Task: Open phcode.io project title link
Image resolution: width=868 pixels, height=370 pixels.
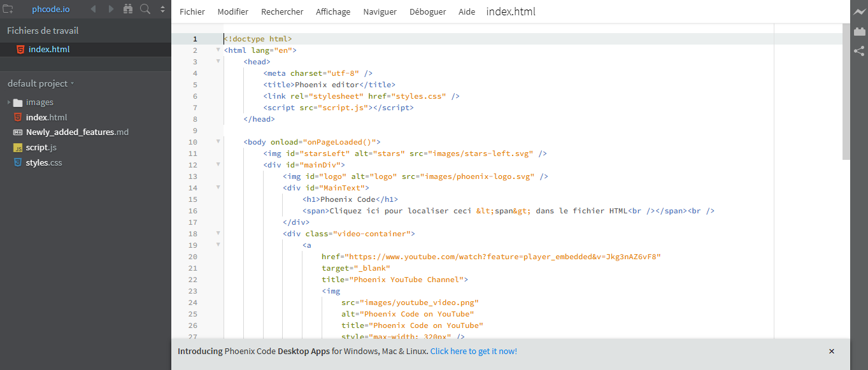Action: point(50,8)
